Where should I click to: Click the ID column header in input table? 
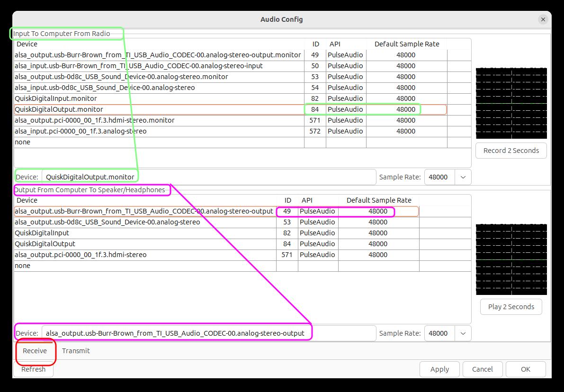click(315, 44)
